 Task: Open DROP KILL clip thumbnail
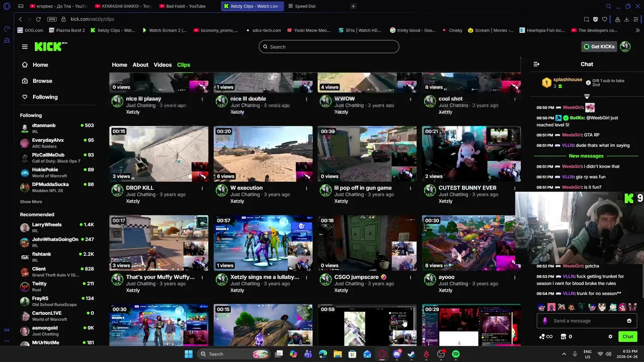click(159, 154)
